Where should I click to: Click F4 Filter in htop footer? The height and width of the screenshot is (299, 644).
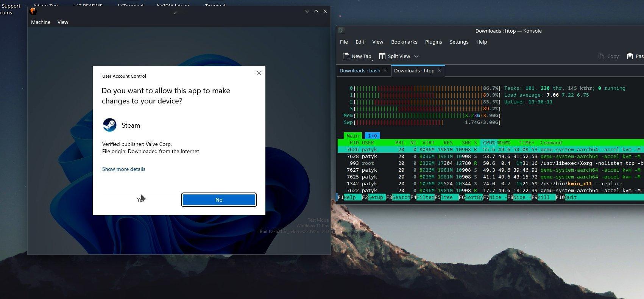click(422, 197)
